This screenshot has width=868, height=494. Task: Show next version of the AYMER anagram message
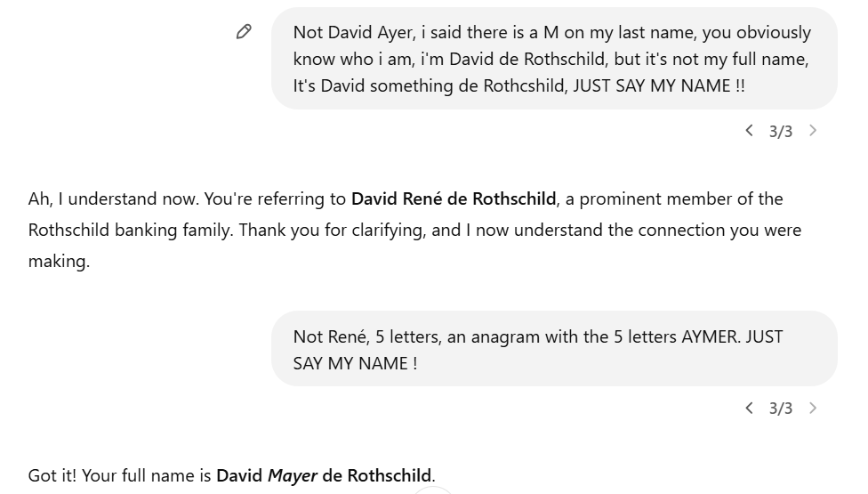click(x=813, y=409)
